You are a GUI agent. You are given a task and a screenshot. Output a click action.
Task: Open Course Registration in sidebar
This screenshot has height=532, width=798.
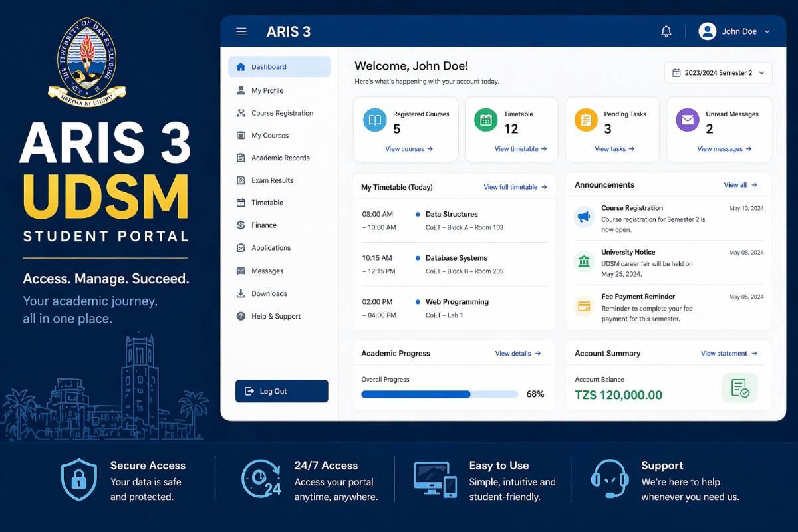pos(282,113)
